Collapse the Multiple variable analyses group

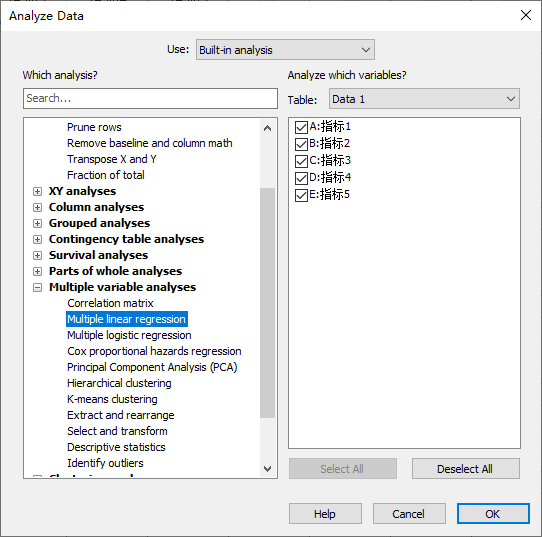coord(37,287)
